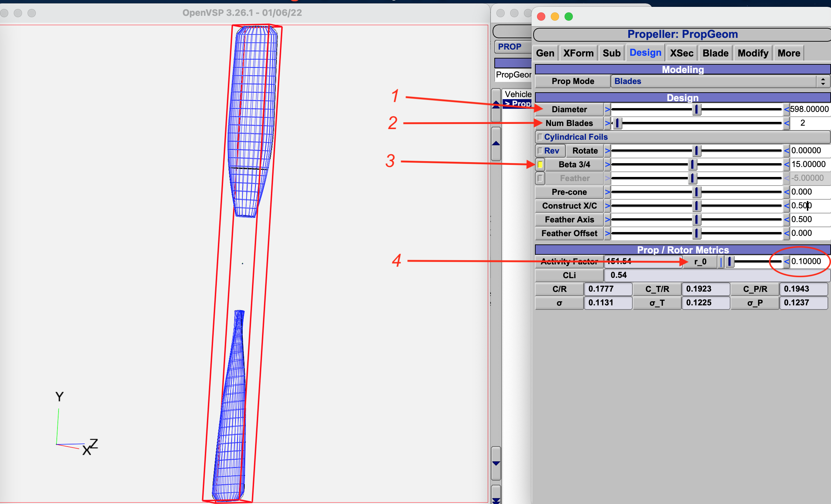The height and width of the screenshot is (504, 831).
Task: Switch to the XSec tab
Action: (x=681, y=53)
